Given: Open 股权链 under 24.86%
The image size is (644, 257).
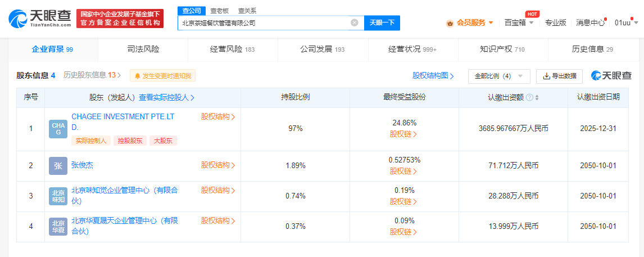Looking at the screenshot, I should (403, 134).
